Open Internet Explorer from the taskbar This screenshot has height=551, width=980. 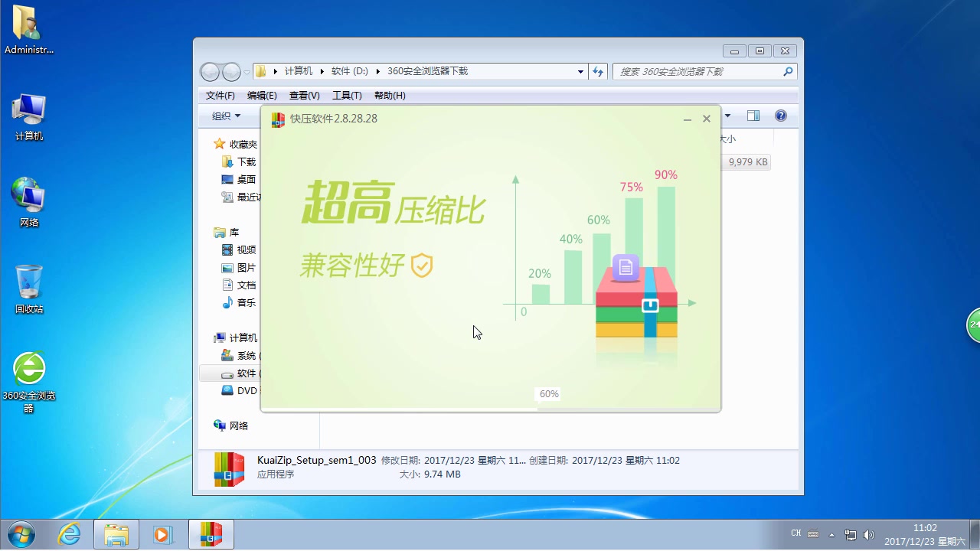pyautogui.click(x=69, y=534)
